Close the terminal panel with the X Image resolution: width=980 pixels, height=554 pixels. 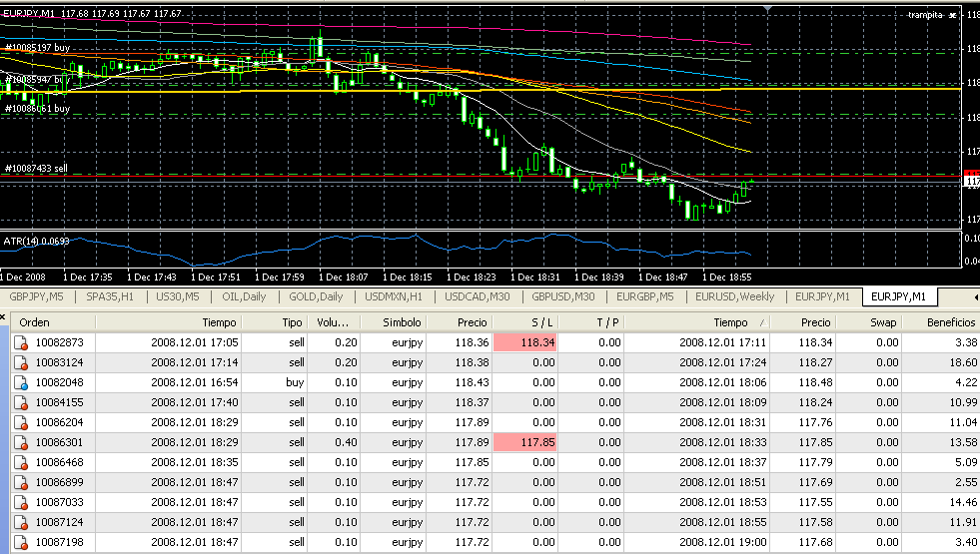pos(3,317)
